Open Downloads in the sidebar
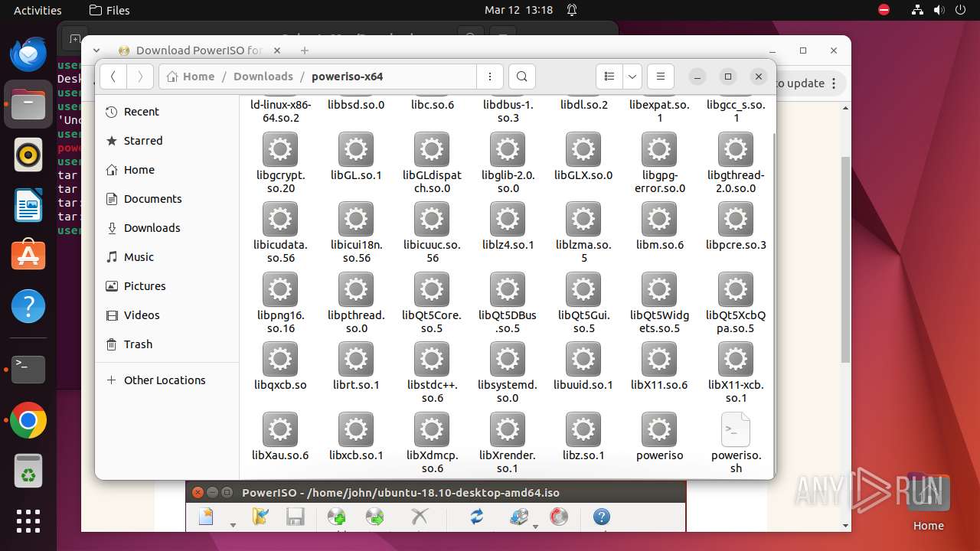 [167, 228]
